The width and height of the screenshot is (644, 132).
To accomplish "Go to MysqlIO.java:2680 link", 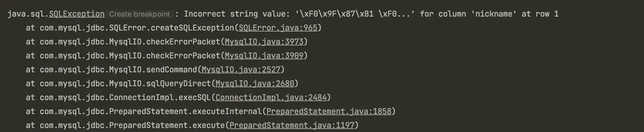I will point(255,84).
